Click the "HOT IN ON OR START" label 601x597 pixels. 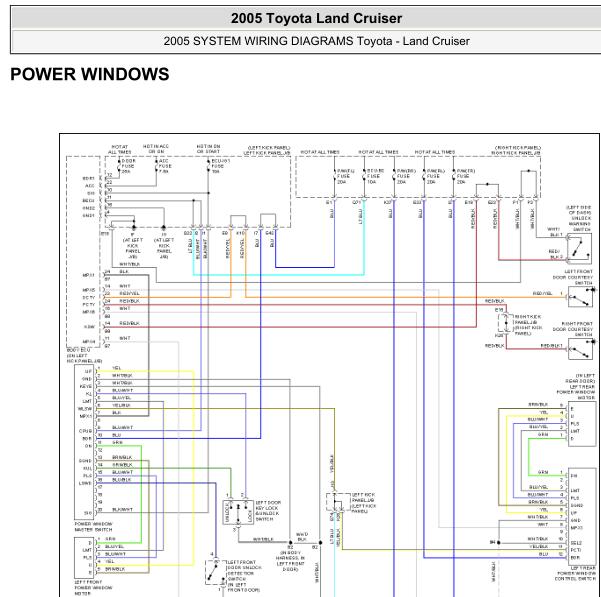point(209,149)
